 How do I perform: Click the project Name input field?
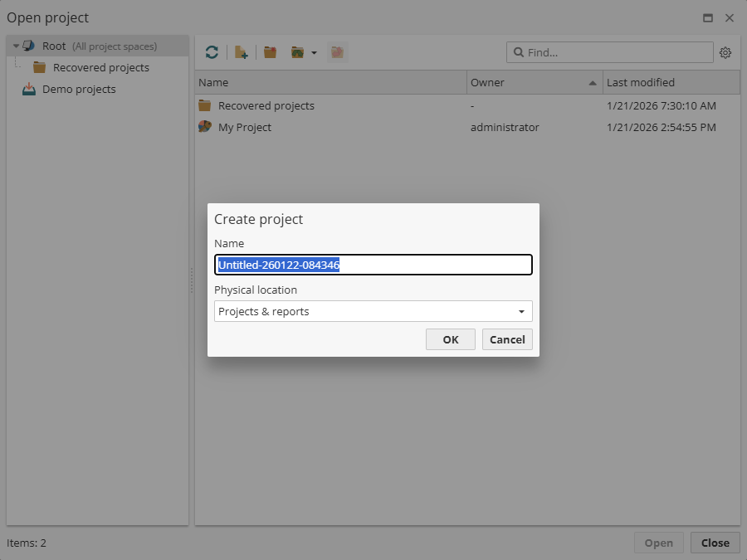[x=373, y=264]
